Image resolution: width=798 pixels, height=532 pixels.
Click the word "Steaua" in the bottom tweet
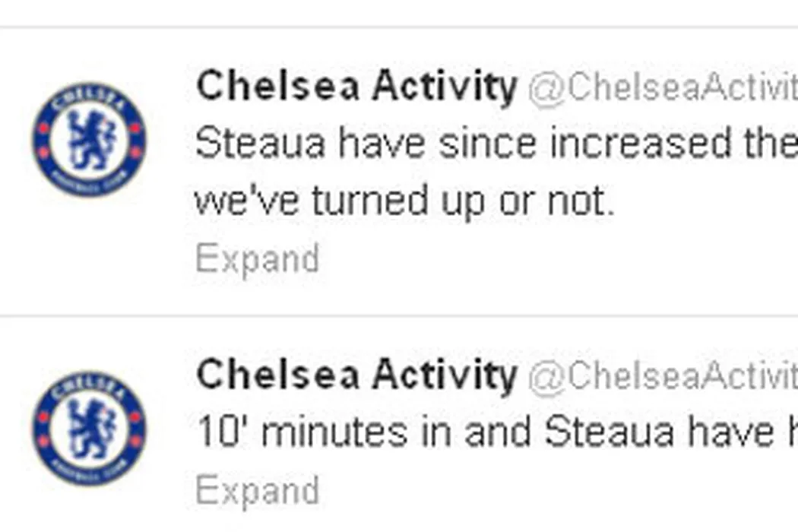[610, 432]
